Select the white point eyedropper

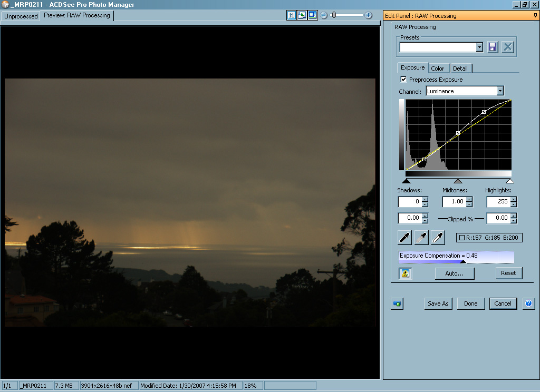point(438,238)
